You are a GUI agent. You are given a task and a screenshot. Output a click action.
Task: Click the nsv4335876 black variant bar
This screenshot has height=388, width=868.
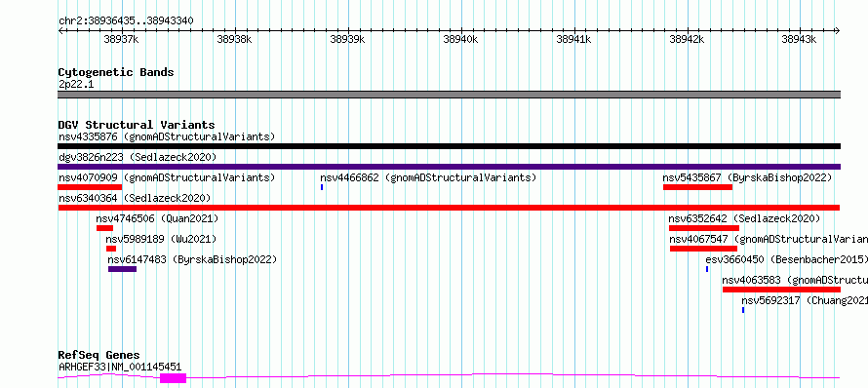[449, 146]
